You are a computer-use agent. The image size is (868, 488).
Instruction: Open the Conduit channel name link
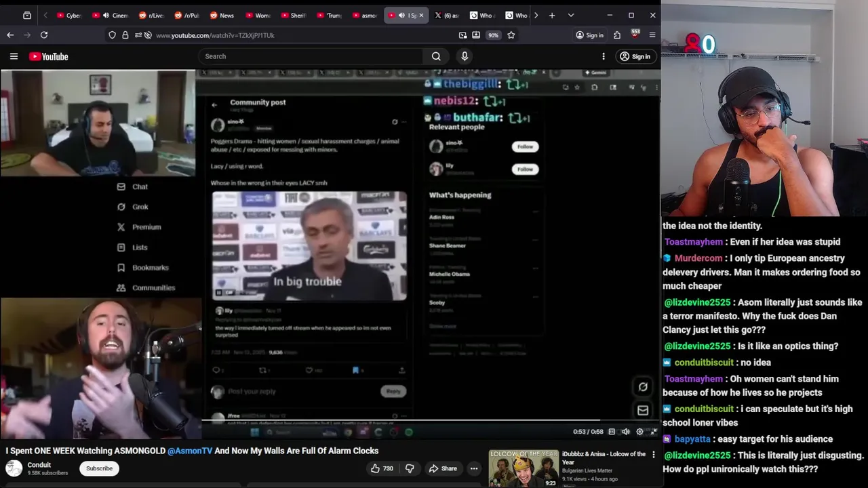[39, 465]
